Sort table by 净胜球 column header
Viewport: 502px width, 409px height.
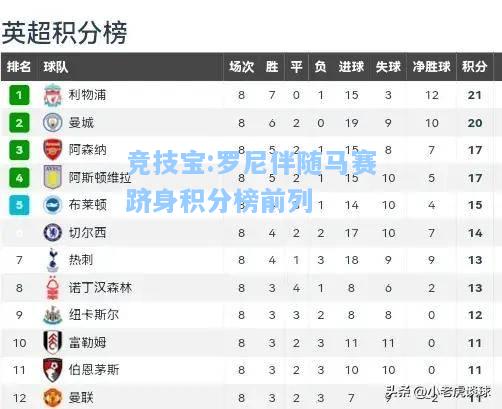[x=431, y=67]
